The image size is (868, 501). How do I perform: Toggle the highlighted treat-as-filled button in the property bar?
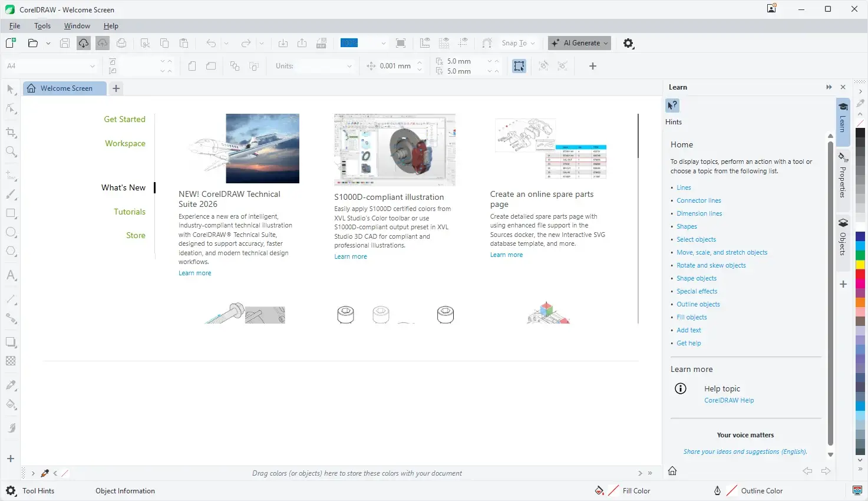tap(519, 66)
